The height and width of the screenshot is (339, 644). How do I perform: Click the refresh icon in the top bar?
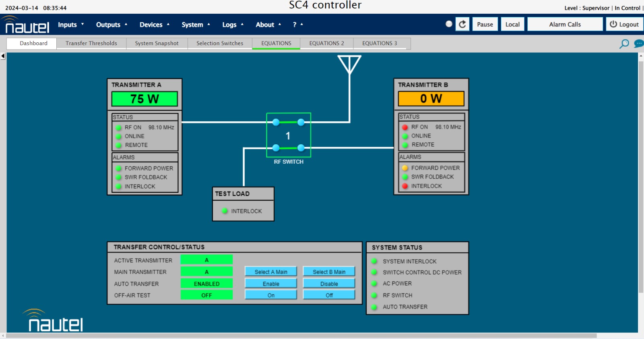(x=462, y=24)
